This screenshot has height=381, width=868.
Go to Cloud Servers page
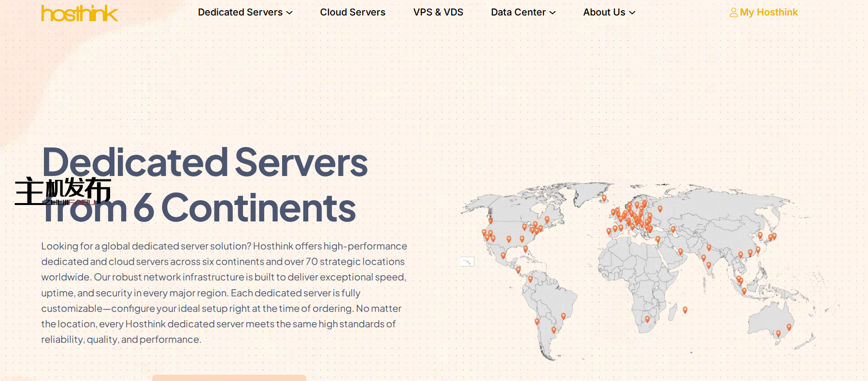click(353, 12)
